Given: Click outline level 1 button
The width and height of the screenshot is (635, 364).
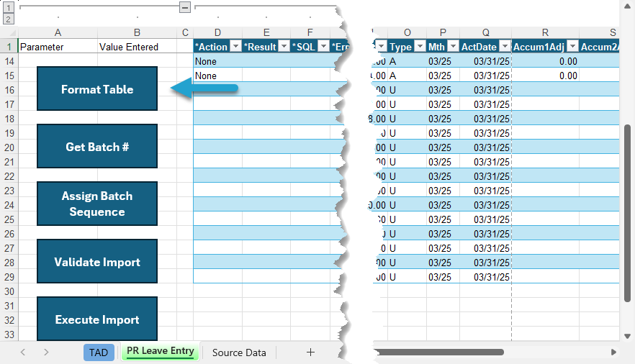Looking at the screenshot, I should [8, 7].
